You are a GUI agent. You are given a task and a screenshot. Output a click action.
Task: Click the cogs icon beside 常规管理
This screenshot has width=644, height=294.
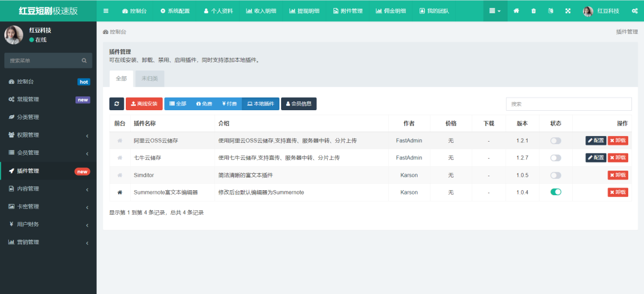[11, 99]
